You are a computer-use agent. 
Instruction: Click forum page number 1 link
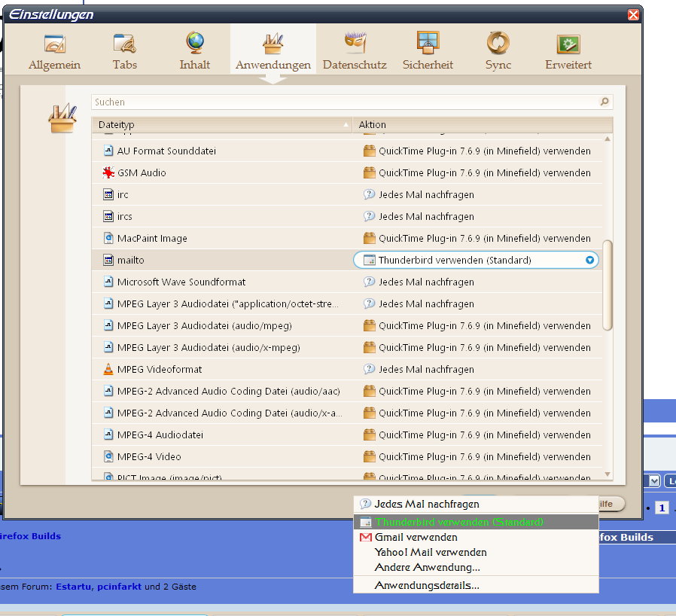pyautogui.click(x=662, y=508)
